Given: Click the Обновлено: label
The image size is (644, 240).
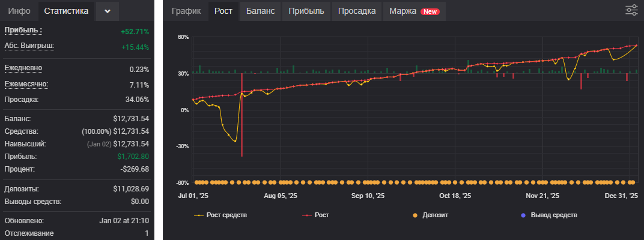Looking at the screenshot, I should pyautogui.click(x=24, y=221).
